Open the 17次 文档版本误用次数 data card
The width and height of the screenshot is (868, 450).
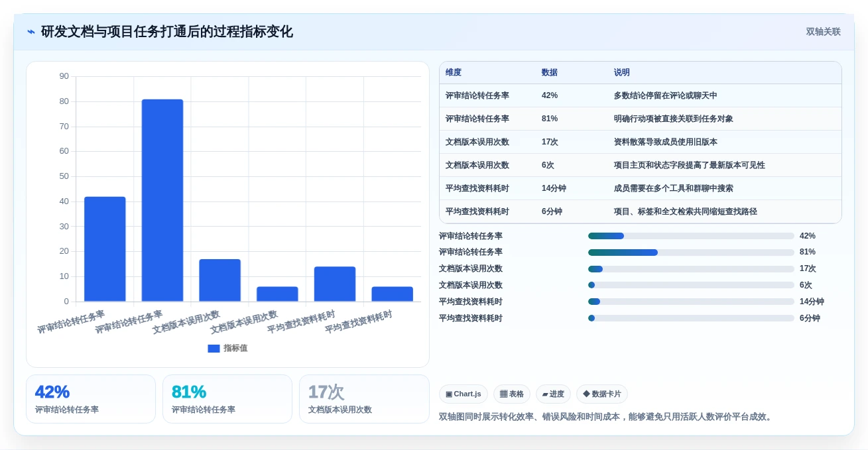pos(364,399)
